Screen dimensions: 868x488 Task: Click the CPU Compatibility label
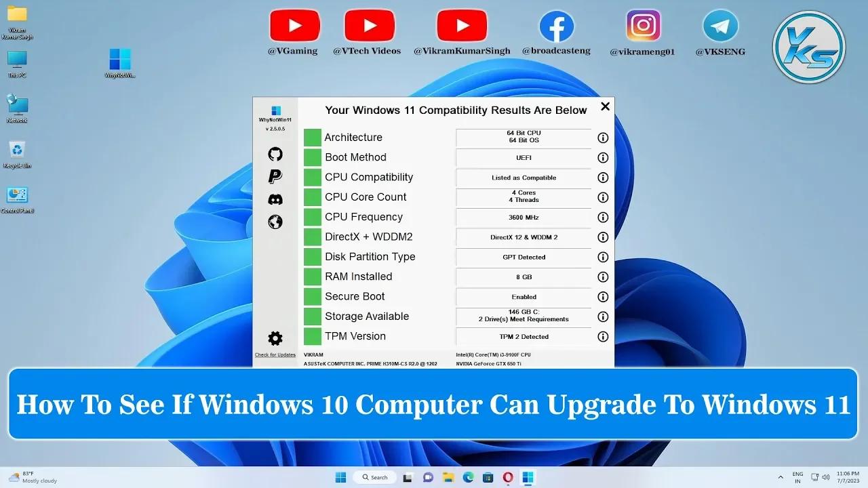pos(369,177)
